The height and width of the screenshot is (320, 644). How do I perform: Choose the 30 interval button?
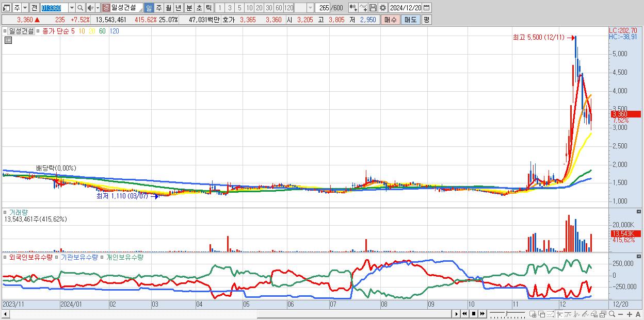[269, 8]
